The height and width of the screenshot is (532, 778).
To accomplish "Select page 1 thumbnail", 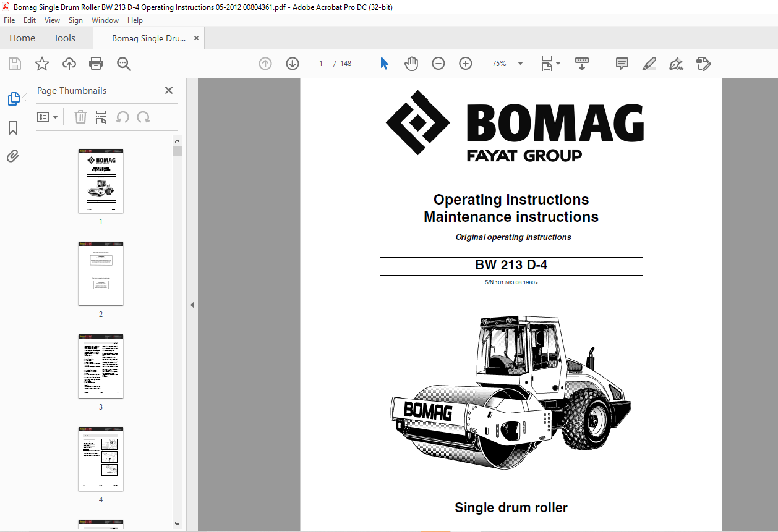I will click(x=101, y=180).
